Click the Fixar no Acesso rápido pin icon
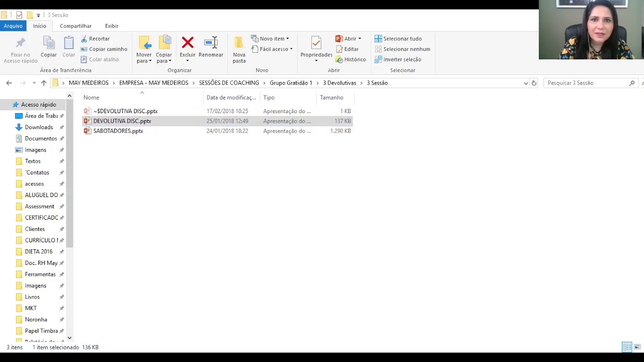The height and width of the screenshot is (362, 644). [x=21, y=43]
